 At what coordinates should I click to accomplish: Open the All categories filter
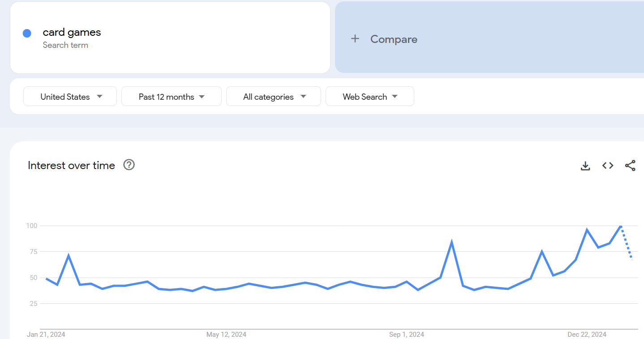(x=273, y=96)
